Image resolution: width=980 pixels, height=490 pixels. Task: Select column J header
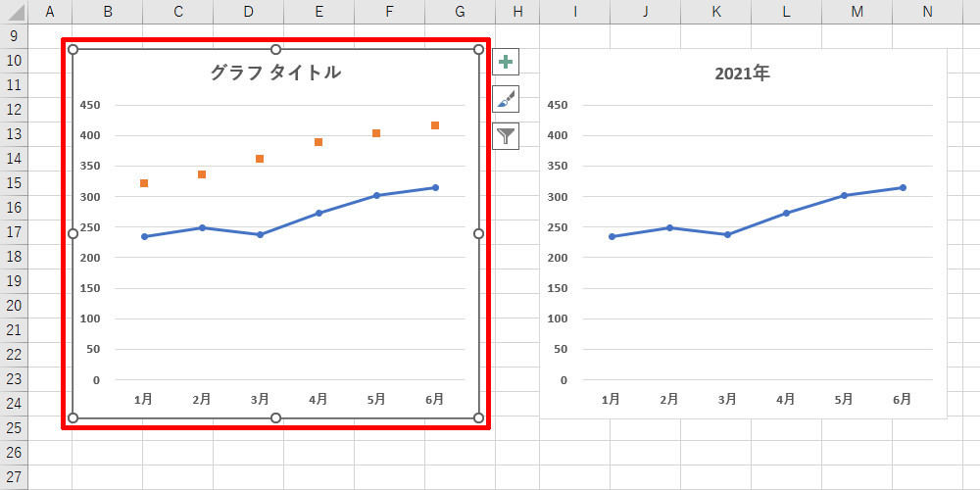click(646, 11)
